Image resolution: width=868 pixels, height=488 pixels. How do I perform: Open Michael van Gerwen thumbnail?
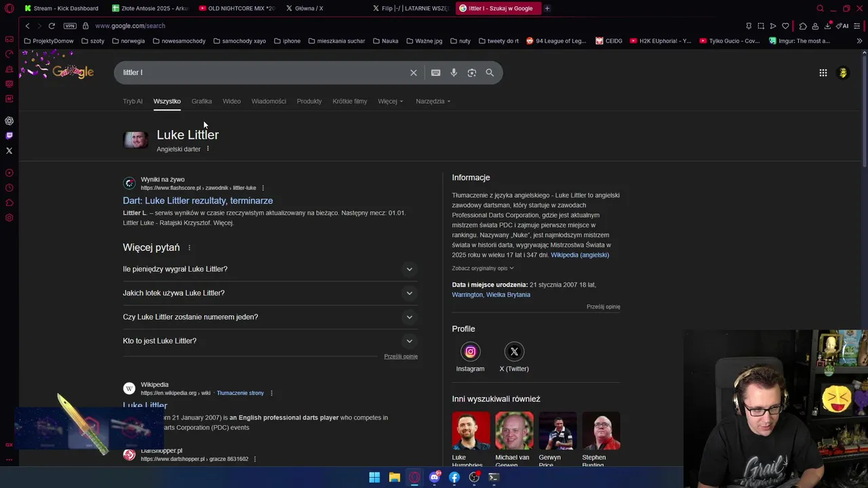[514, 440]
